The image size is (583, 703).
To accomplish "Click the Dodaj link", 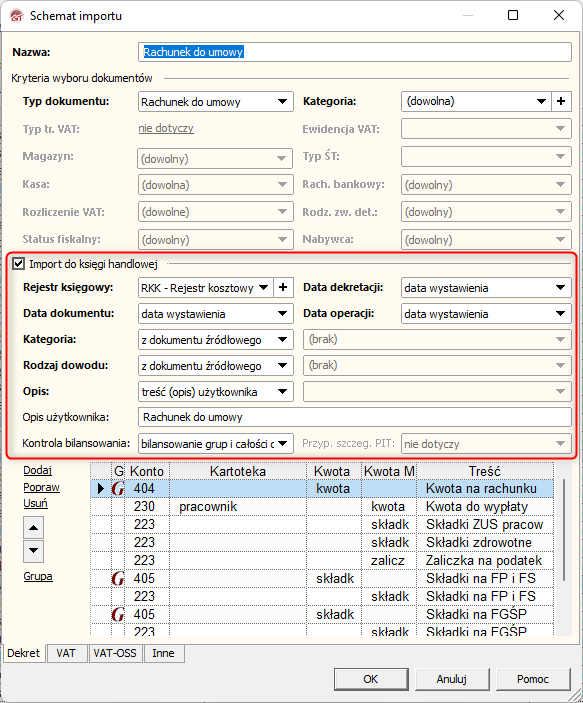I will (x=38, y=470).
